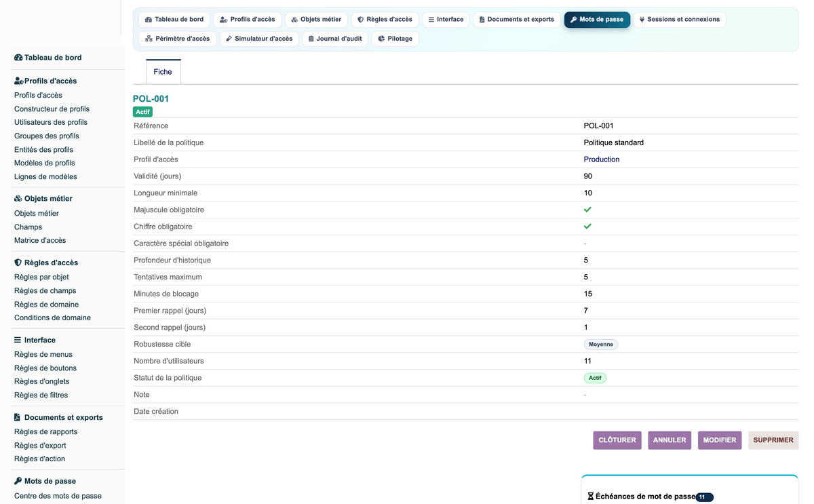Open the Profils d'accès top navigation button

click(x=247, y=20)
